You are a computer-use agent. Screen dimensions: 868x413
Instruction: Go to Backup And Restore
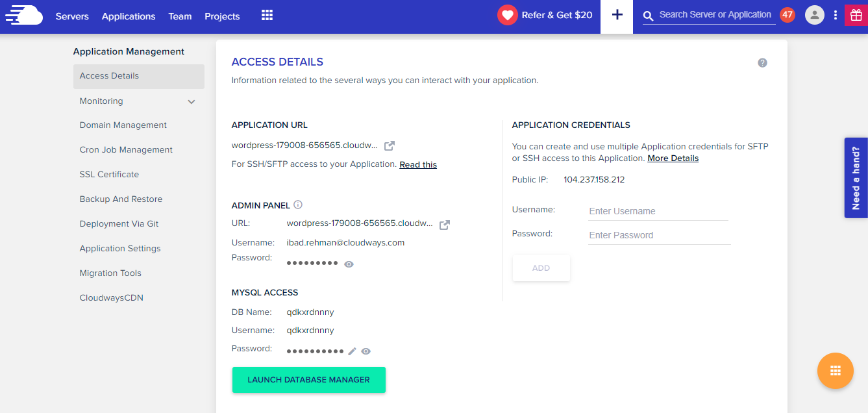tap(121, 199)
